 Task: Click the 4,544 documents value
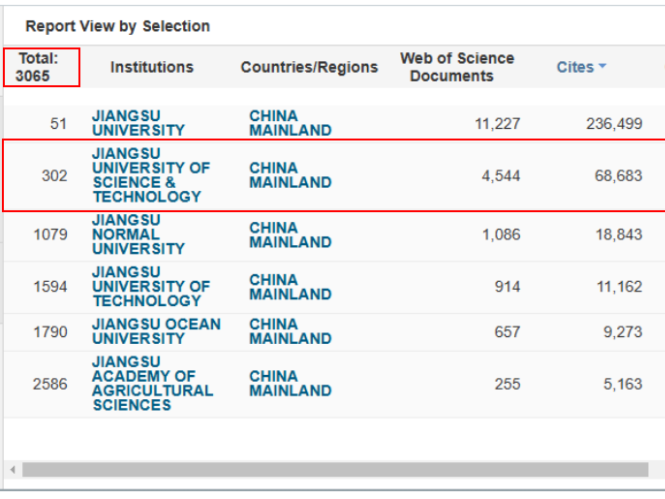tap(501, 176)
